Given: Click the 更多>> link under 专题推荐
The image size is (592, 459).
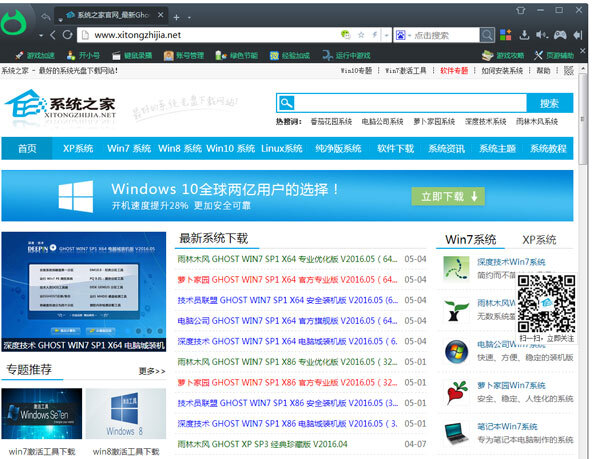Looking at the screenshot, I should click(152, 371).
